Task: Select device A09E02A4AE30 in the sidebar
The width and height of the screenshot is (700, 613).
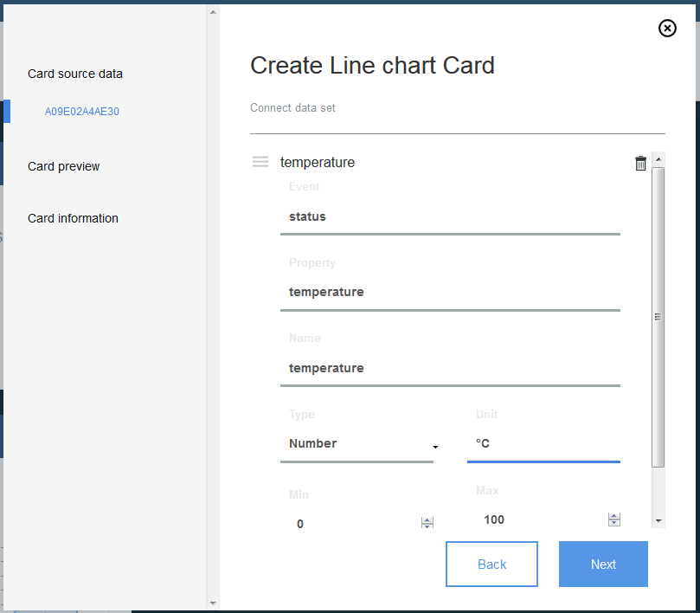Action: (x=81, y=111)
